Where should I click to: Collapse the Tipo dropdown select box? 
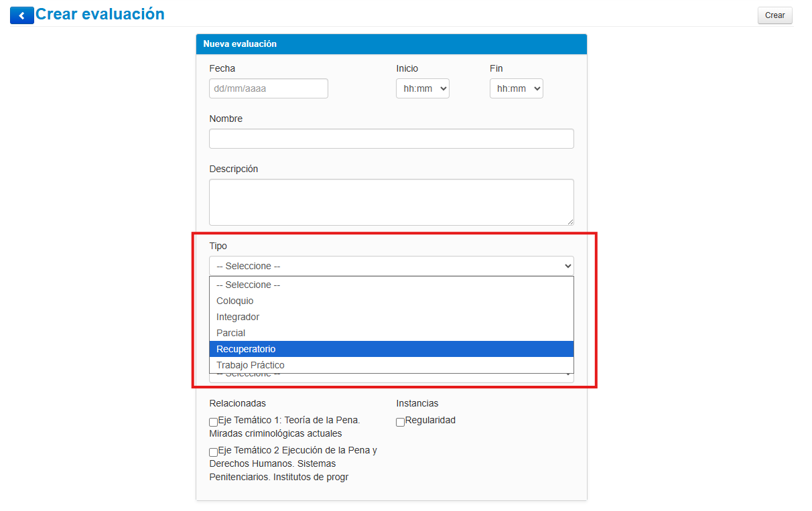tap(391, 266)
